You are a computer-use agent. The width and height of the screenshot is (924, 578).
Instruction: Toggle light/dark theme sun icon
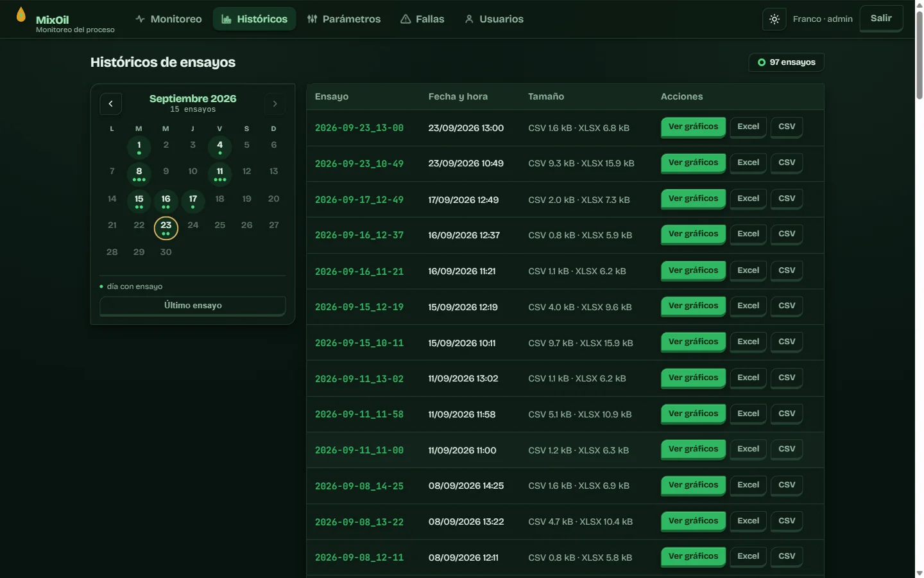pos(774,19)
